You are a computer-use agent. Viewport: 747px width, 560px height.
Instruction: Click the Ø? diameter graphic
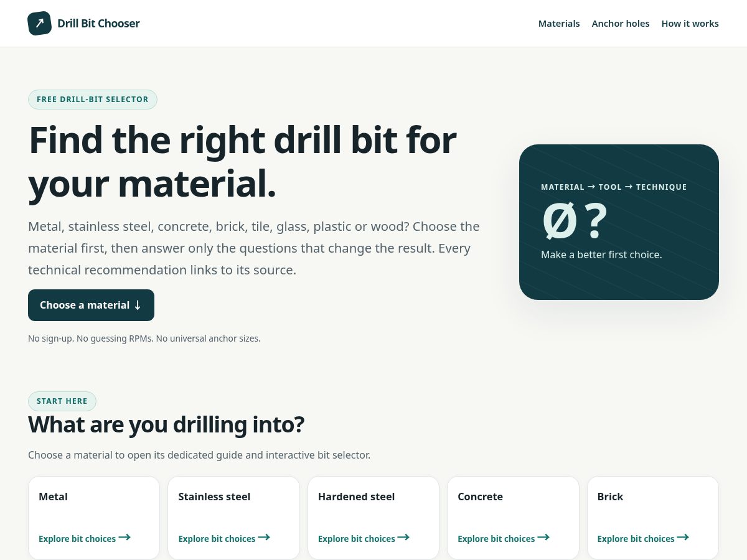pos(574,222)
